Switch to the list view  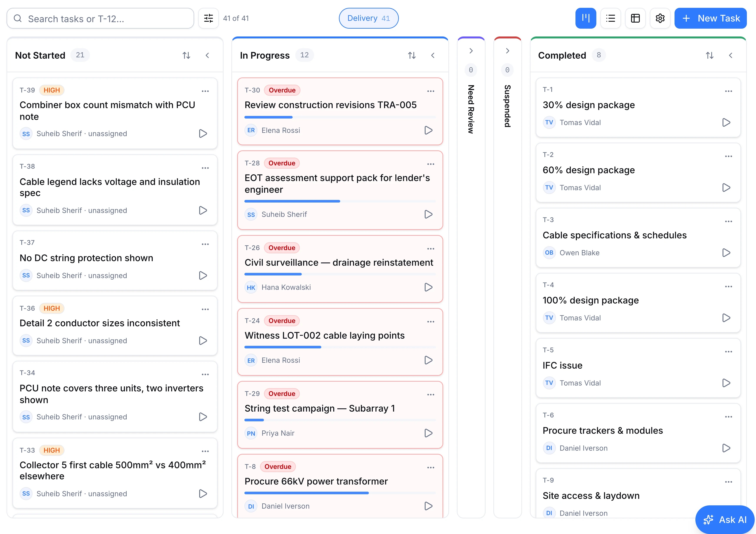pos(610,18)
